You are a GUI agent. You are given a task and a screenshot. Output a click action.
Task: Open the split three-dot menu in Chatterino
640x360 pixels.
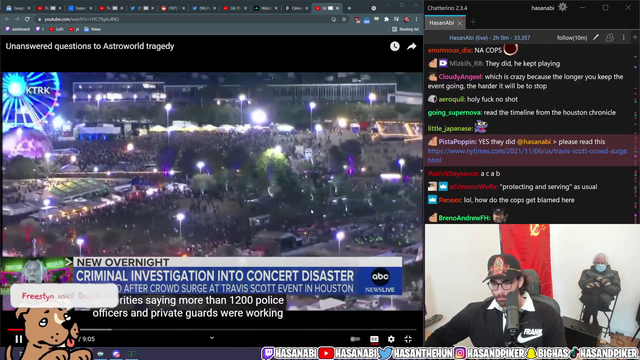pos(623,38)
